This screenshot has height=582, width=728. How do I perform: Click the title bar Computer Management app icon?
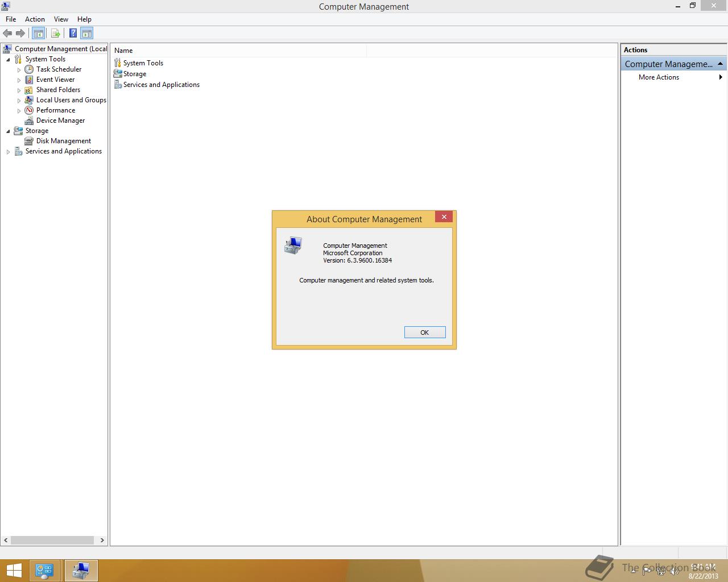click(x=6, y=6)
